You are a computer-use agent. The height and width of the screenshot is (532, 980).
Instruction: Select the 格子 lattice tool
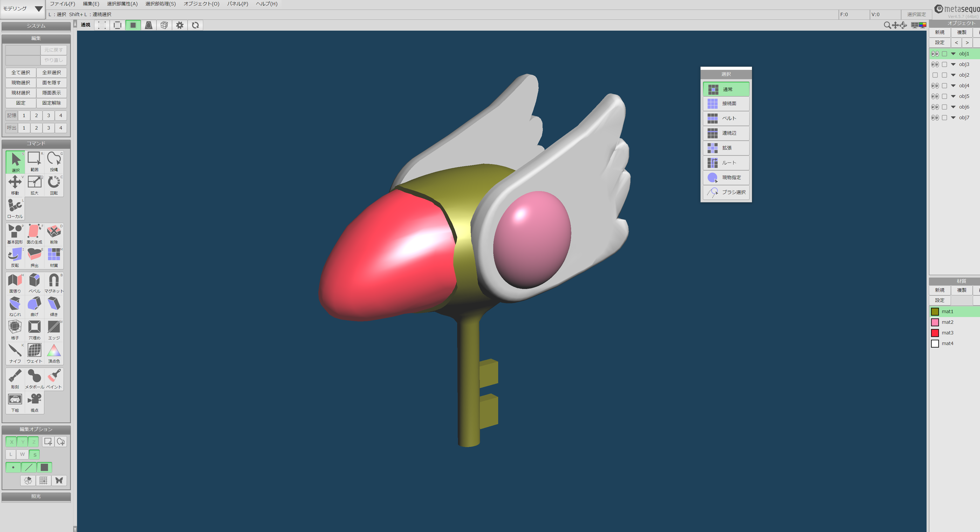point(15,330)
